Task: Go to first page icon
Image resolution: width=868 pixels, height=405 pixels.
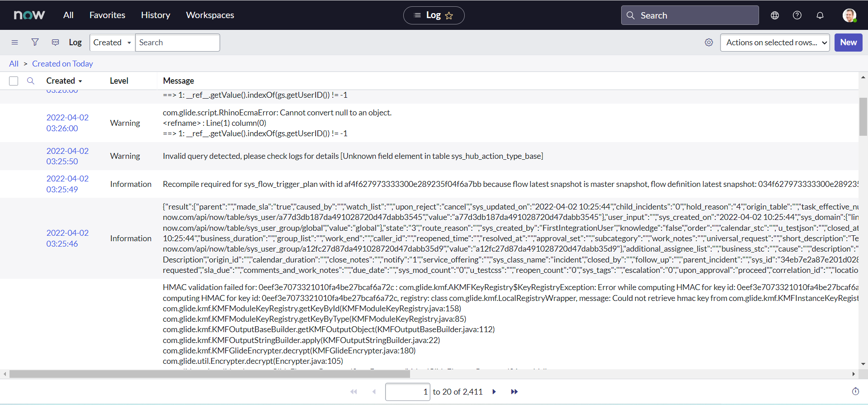Action: [354, 392]
